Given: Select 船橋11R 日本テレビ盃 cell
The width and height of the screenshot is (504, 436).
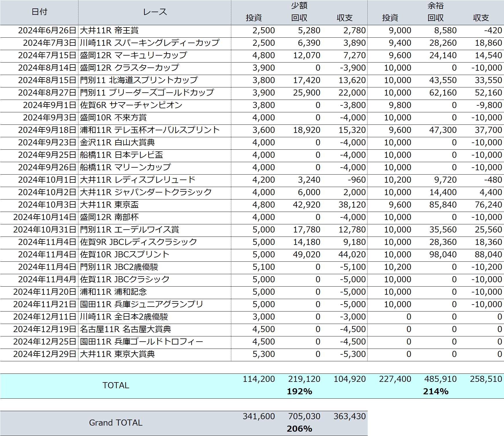Looking at the screenshot, I should 121,155.
